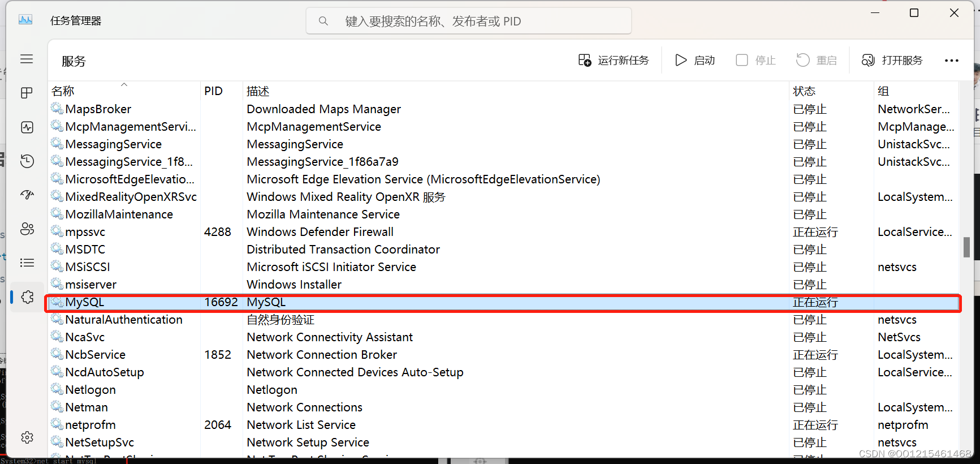This screenshot has width=980, height=464.
Task: Click the Network List Service description
Action: [301, 425]
